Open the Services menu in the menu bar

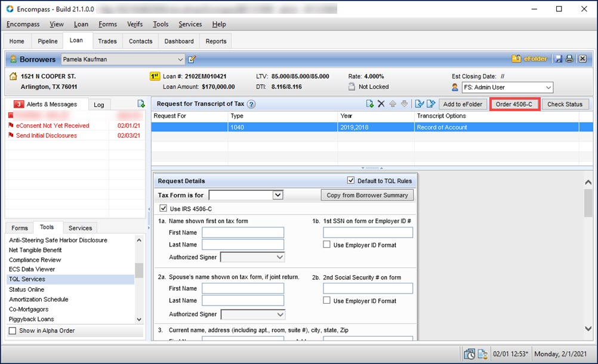click(x=190, y=24)
